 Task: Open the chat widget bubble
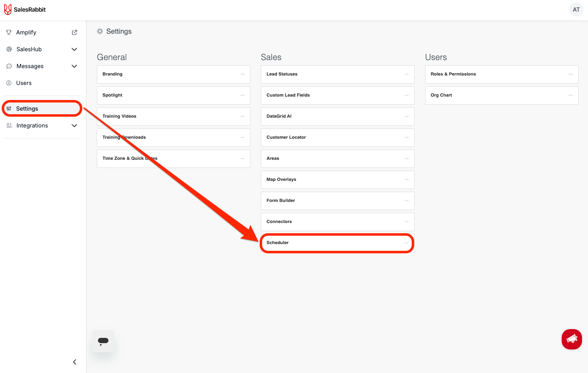(x=103, y=341)
